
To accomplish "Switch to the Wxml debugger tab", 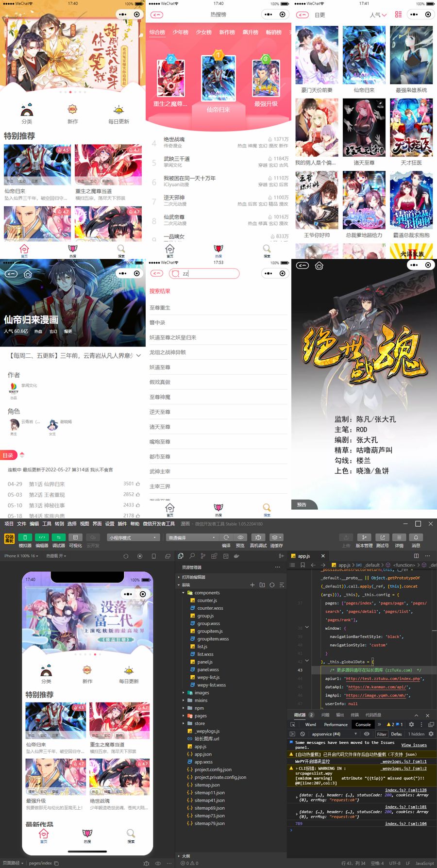I will click(x=310, y=724).
